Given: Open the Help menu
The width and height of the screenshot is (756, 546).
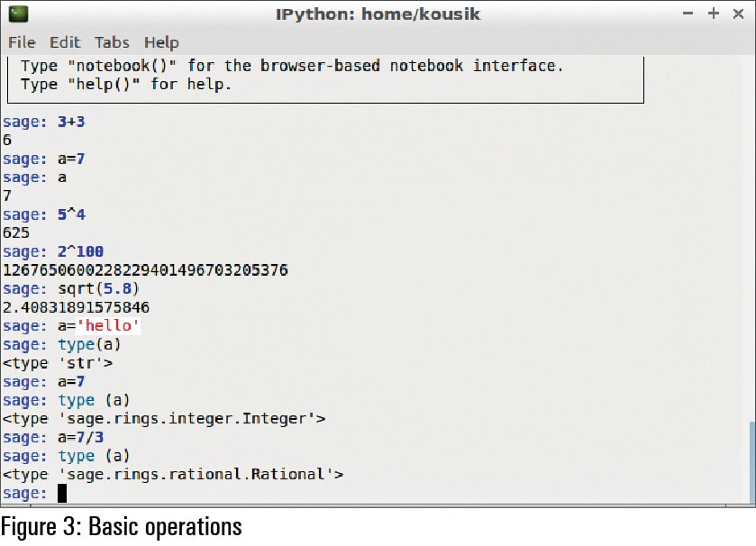Looking at the screenshot, I should pos(161,43).
